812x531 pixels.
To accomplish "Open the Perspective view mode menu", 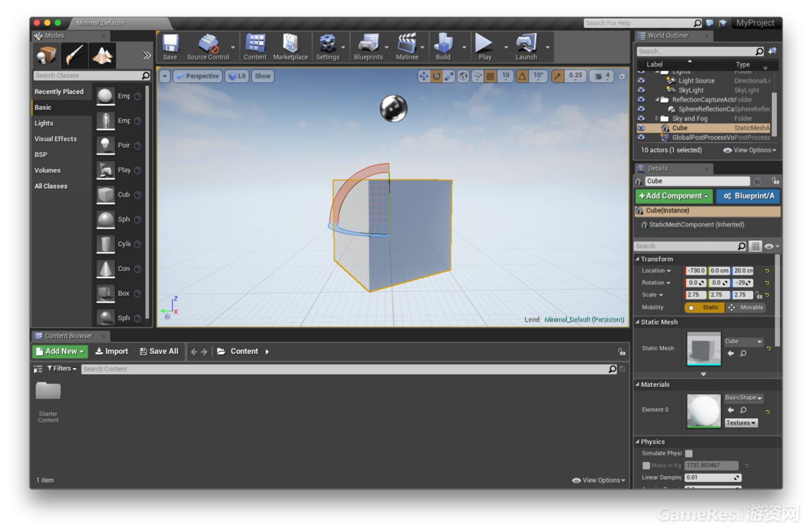I will coord(197,76).
